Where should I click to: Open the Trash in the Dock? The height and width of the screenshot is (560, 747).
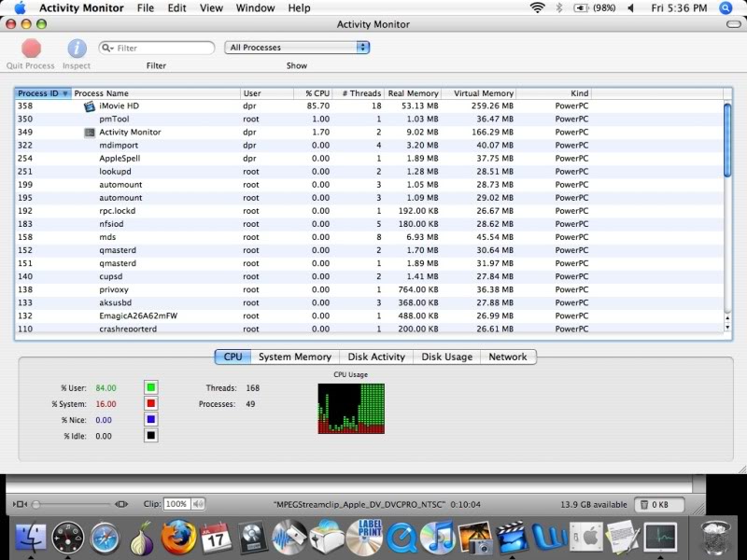715,539
